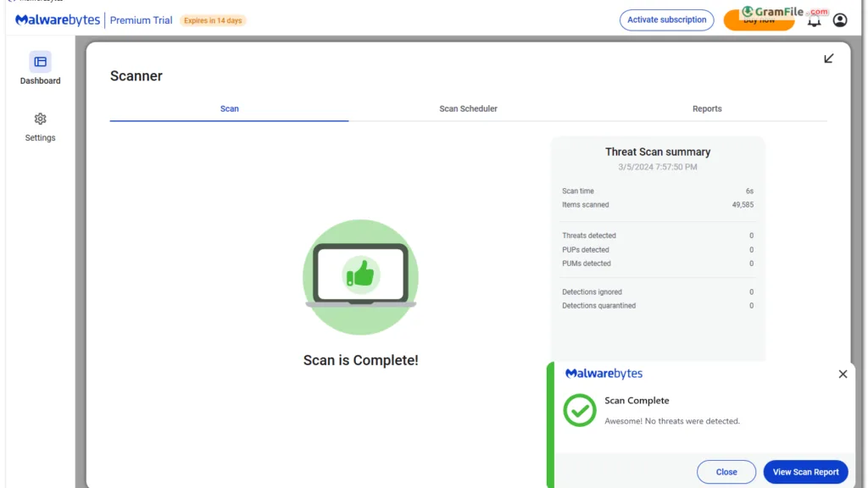Open the user account icon

point(840,20)
